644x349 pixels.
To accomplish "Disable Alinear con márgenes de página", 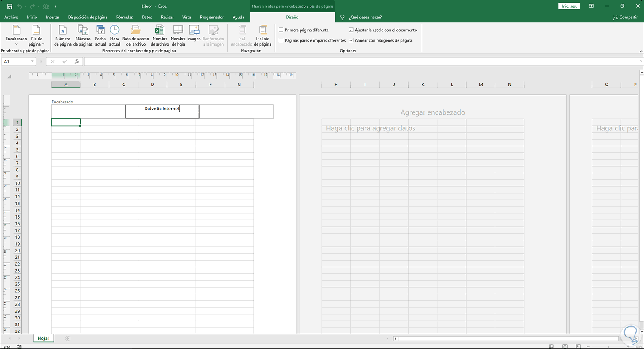I will [351, 40].
